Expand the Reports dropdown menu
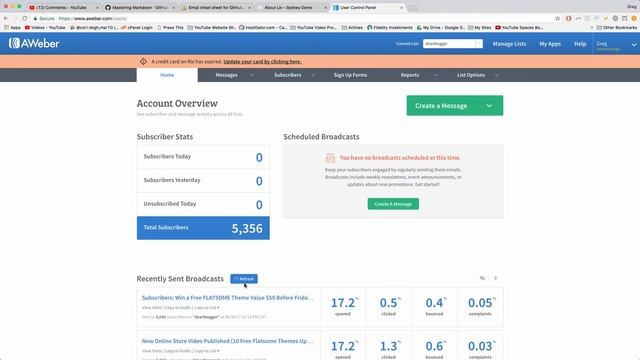Viewport: 640px width, 360px height. point(436,75)
